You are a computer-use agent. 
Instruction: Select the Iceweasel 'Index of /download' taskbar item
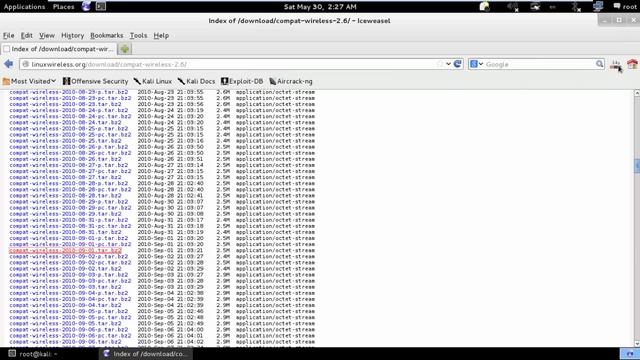coord(145,354)
